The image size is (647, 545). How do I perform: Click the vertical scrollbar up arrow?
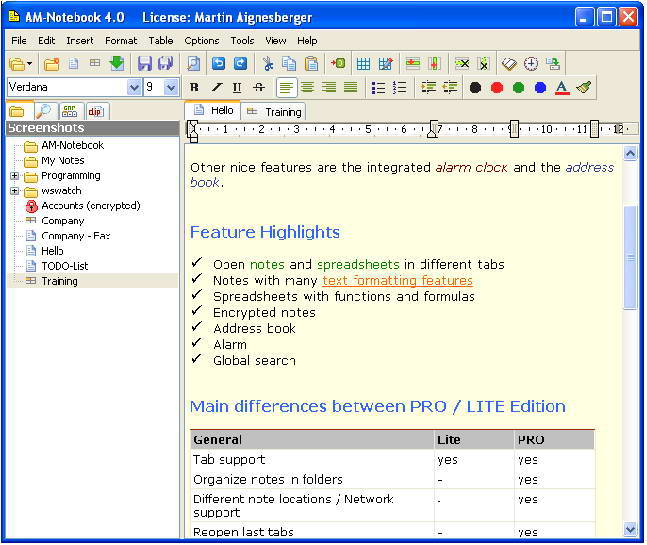(x=630, y=153)
